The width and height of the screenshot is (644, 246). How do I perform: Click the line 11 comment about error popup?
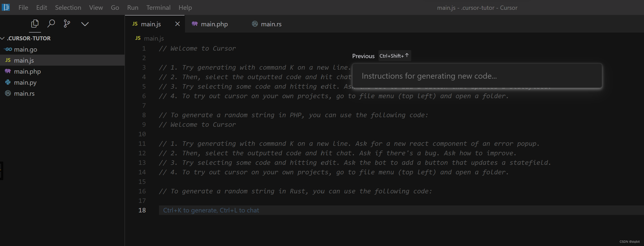349,144
